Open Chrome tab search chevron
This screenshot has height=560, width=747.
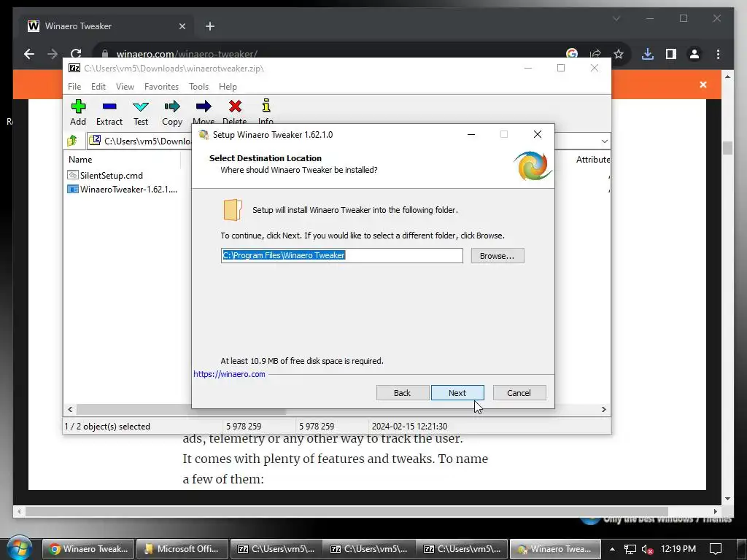coord(616,18)
